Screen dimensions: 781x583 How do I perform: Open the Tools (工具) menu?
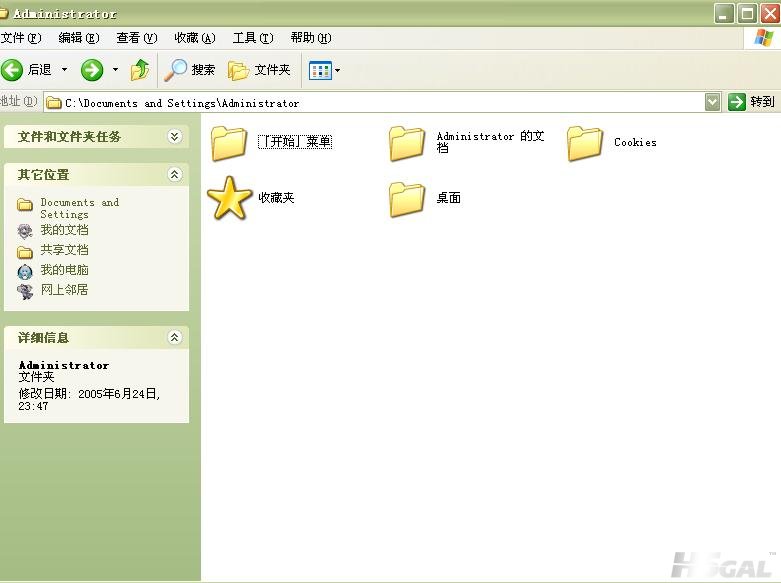252,38
